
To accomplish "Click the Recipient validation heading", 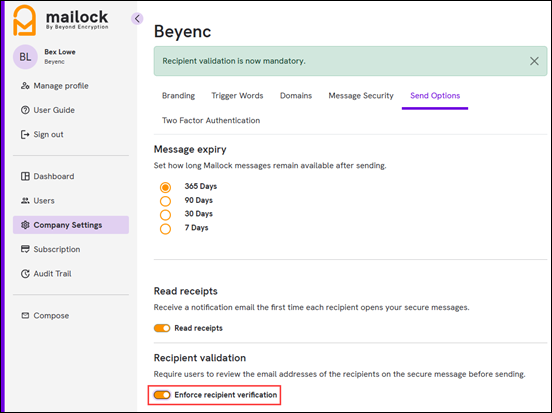I will (200, 357).
